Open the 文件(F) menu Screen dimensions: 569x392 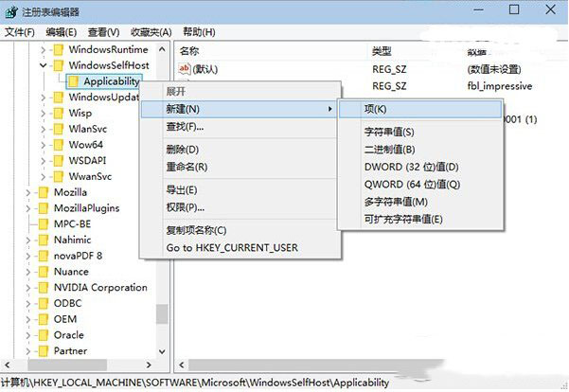coord(20,32)
